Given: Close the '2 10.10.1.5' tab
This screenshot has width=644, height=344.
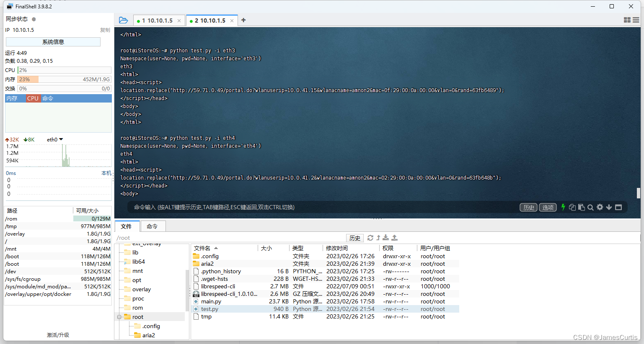Looking at the screenshot, I should click(232, 21).
